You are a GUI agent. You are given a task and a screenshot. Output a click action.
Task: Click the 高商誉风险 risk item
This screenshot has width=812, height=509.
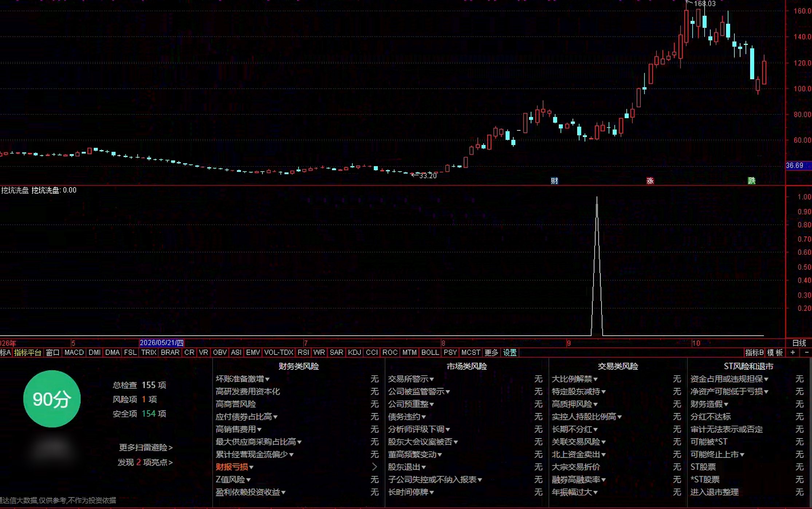(236, 404)
